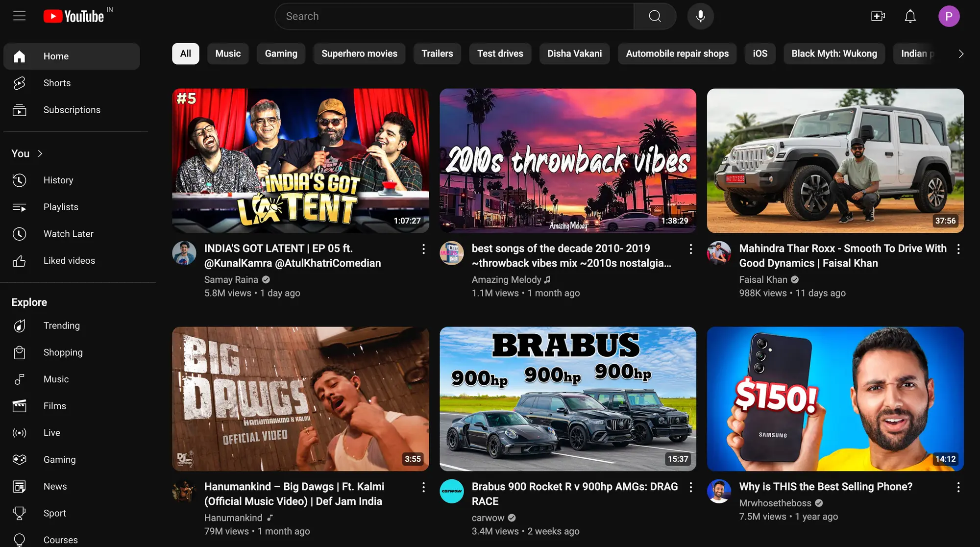Open Shopping in Explore
980x547 pixels.
(72, 352)
